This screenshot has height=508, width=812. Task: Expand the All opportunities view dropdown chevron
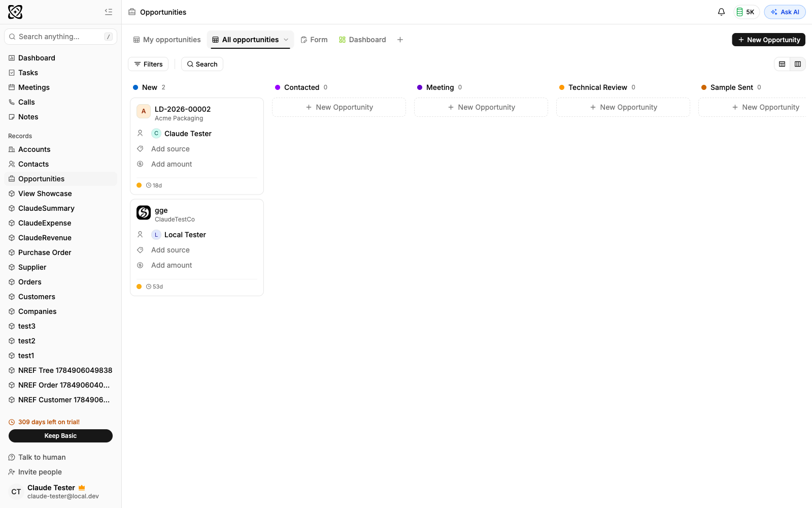pos(286,40)
